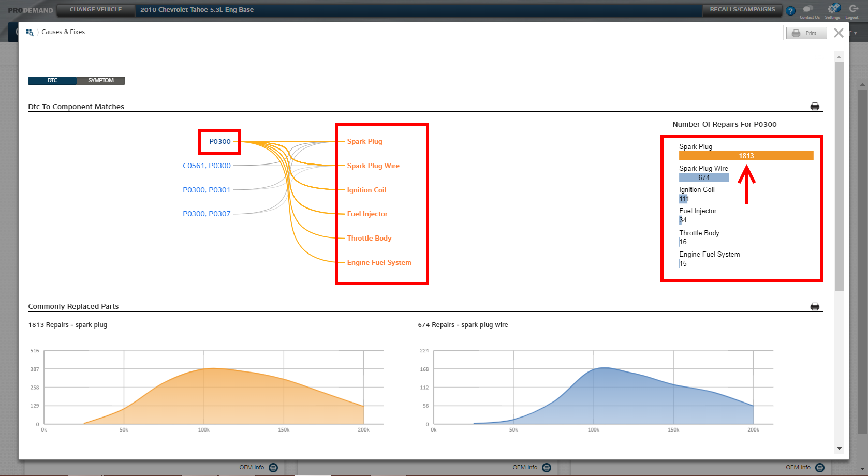The width and height of the screenshot is (868, 476).
Task: Select the Engine Fuel System component
Action: click(x=379, y=263)
